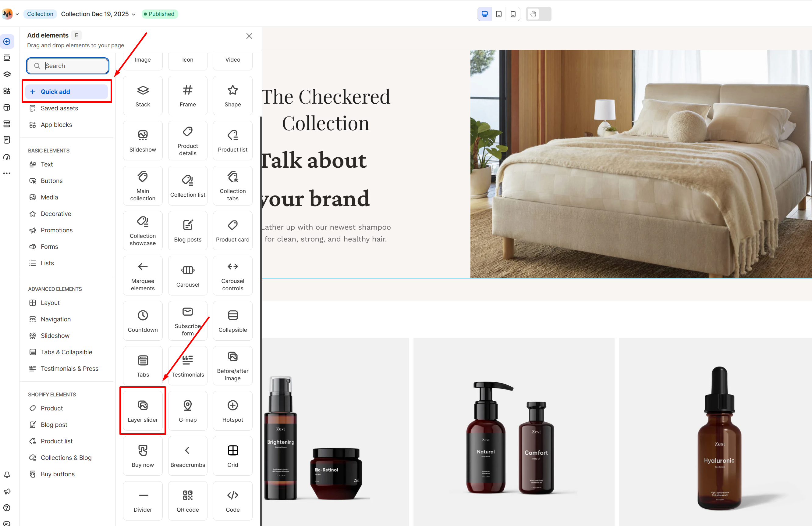Open layers panel in left sidebar

(7, 74)
